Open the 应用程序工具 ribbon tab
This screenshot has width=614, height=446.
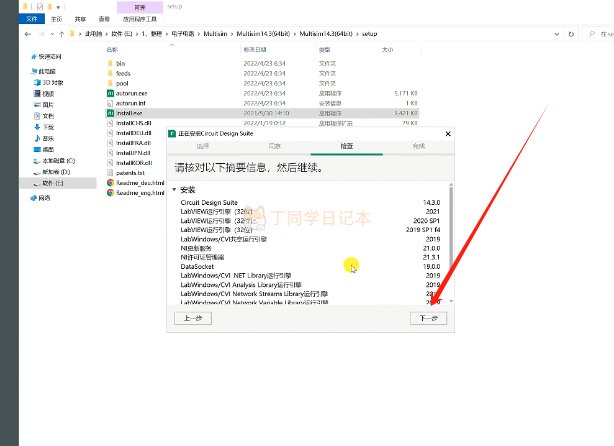click(x=140, y=19)
